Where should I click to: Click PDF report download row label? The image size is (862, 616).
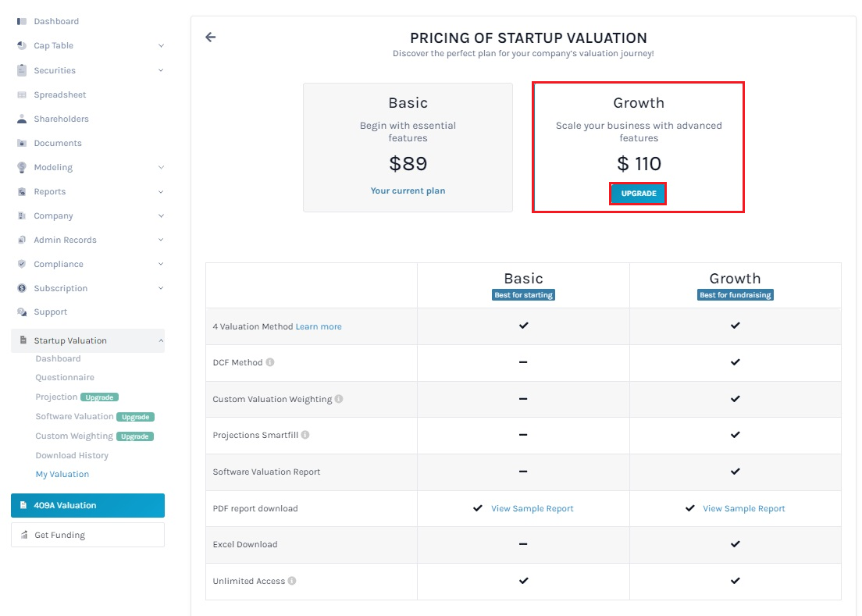pos(255,509)
